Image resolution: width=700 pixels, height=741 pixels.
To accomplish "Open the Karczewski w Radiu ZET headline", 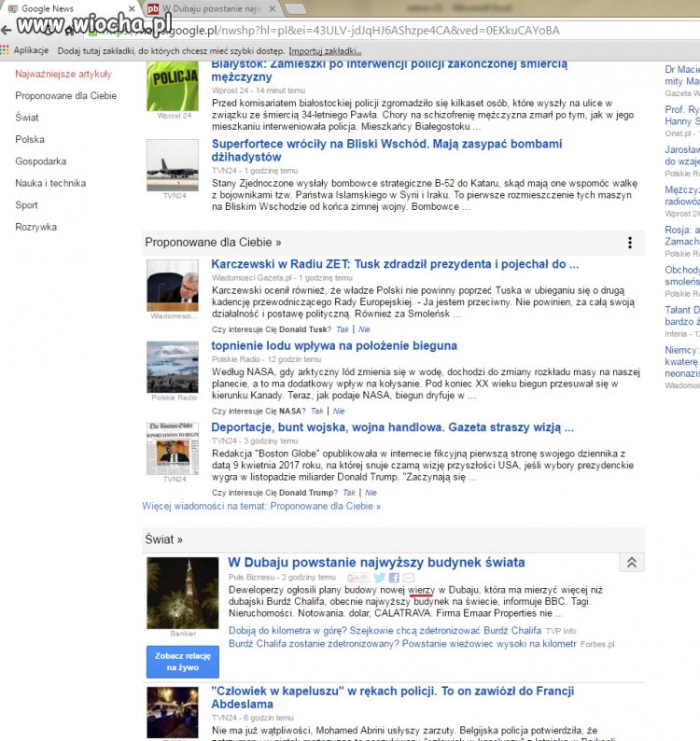I will (395, 264).
